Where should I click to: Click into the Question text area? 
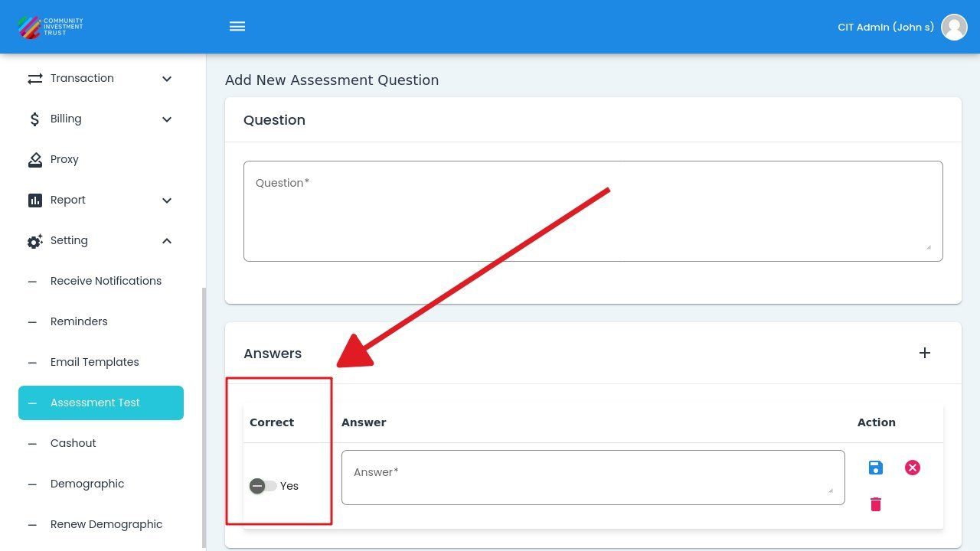click(x=593, y=210)
